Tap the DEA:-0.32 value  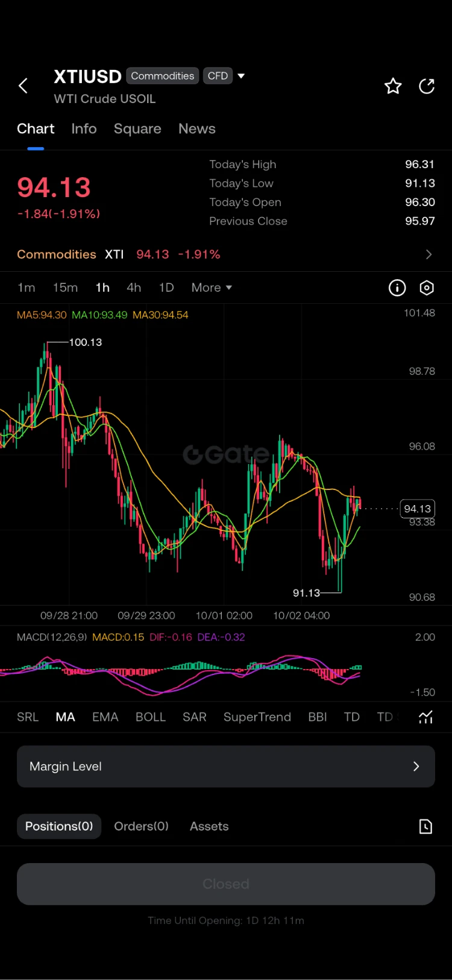tap(221, 637)
